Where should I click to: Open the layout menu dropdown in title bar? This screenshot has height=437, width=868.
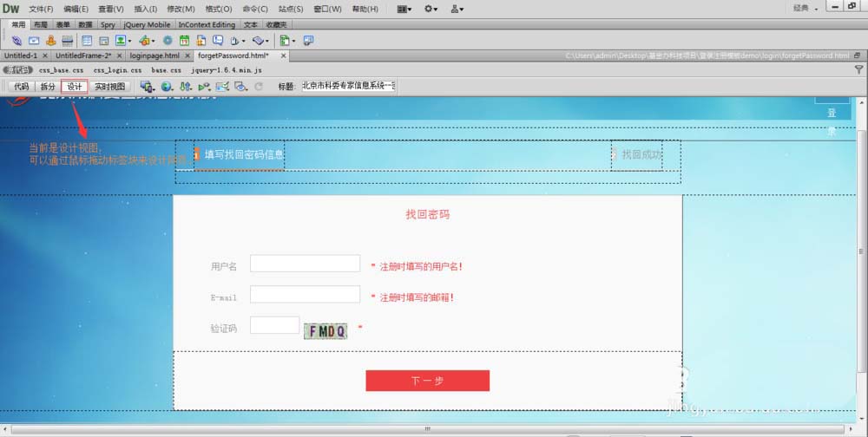pyautogui.click(x=404, y=9)
